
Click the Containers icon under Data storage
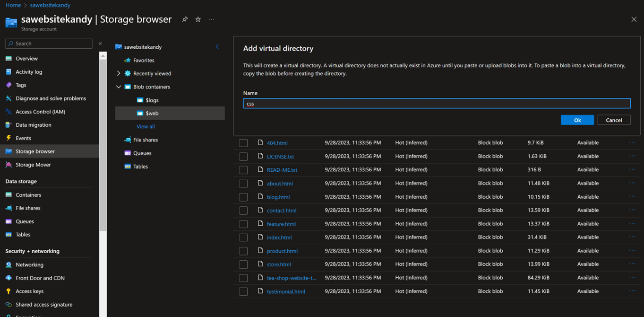(9, 195)
